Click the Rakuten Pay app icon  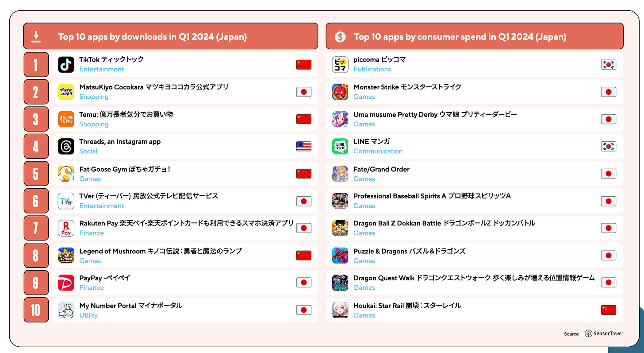[66, 228]
